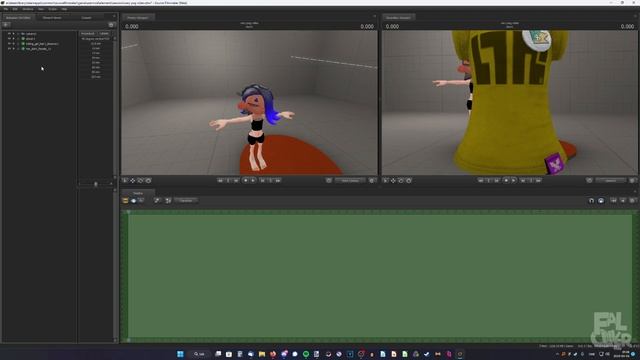This screenshot has height=360, width=640.
Task: Choose selection tool in primary viewport
Action: pyautogui.click(x=125, y=180)
